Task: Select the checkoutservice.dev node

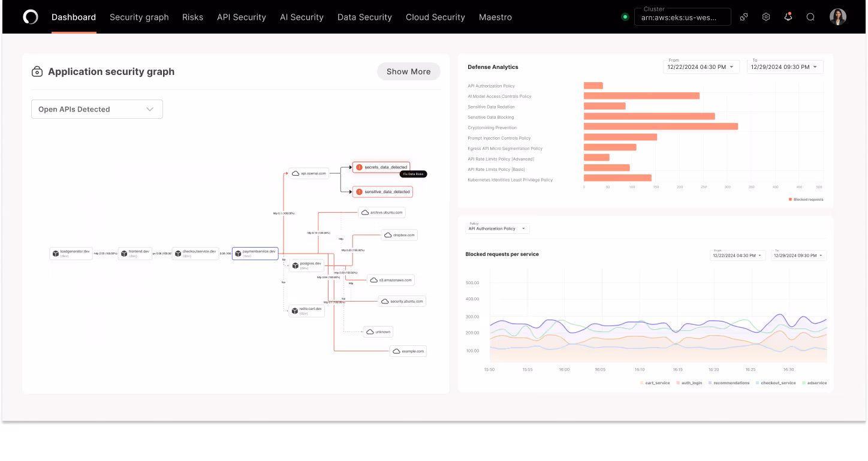Action: (x=195, y=253)
